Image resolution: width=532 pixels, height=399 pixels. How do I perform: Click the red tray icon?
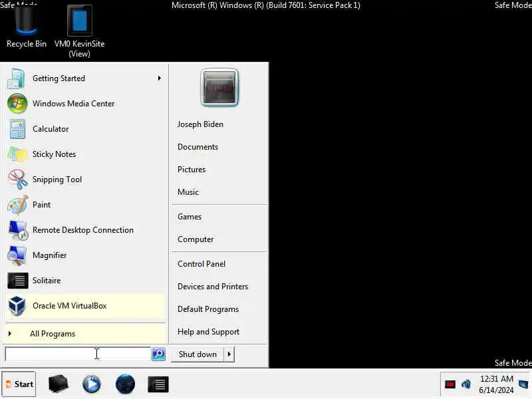[450, 384]
